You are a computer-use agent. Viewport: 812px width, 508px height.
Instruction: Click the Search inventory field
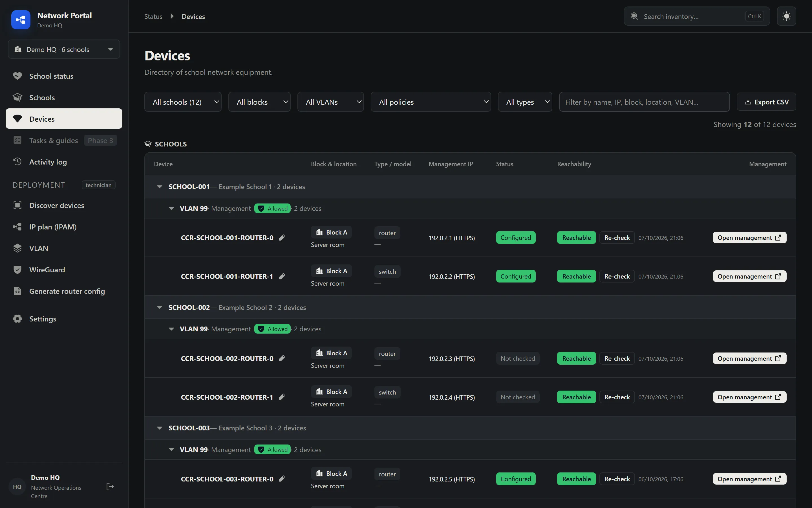[x=697, y=16]
